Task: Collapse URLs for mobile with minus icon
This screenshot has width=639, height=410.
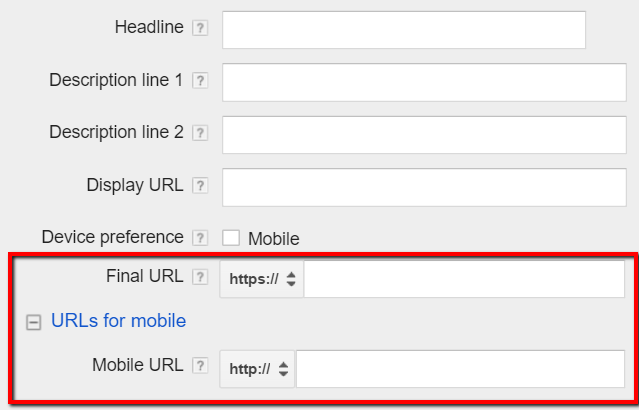Action: pyautogui.click(x=33, y=322)
